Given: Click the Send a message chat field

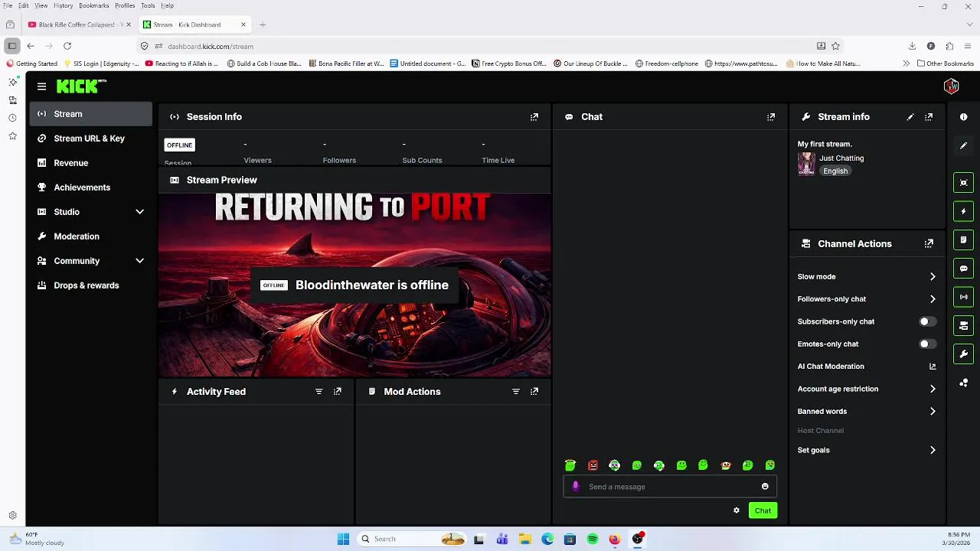Looking at the screenshot, I should click(671, 487).
